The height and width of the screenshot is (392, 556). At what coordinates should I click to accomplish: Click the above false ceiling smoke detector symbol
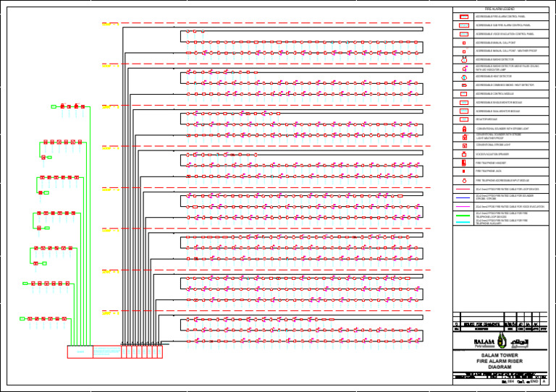tap(464, 68)
